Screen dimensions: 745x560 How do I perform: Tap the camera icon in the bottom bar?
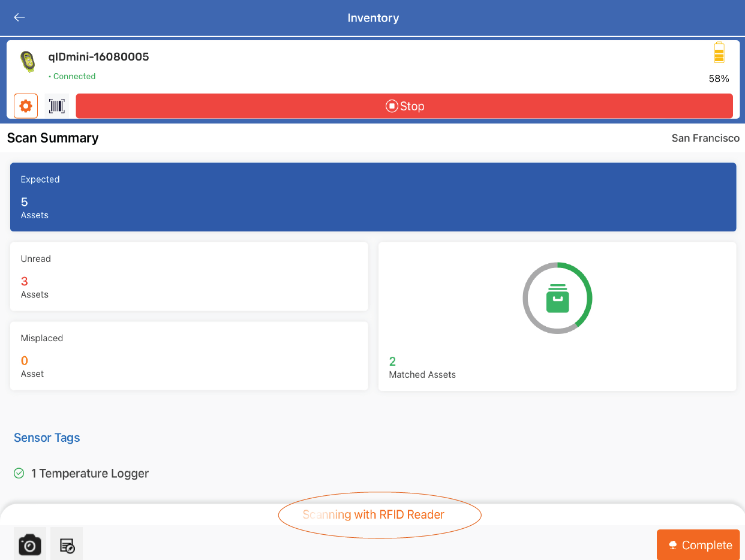click(29, 544)
